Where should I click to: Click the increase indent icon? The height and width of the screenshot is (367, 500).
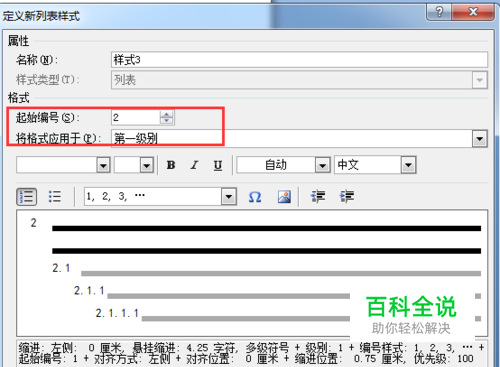click(347, 197)
